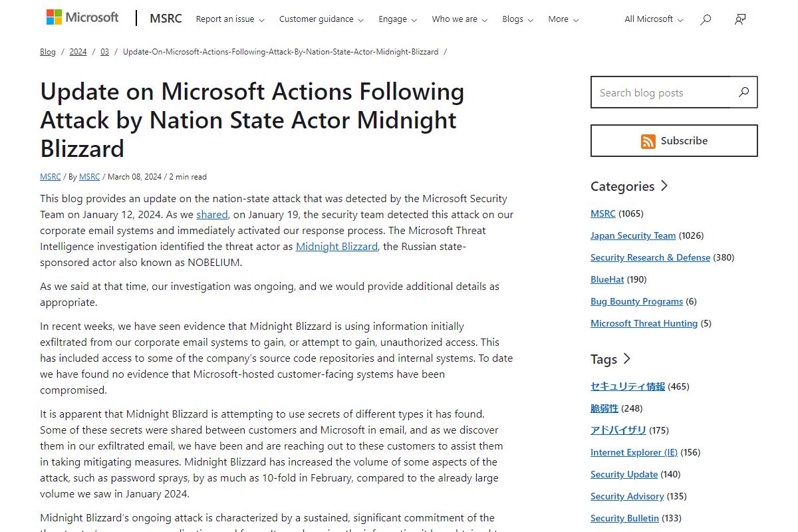Click the article title heading
Screen dimensions: 798x532
[253, 120]
